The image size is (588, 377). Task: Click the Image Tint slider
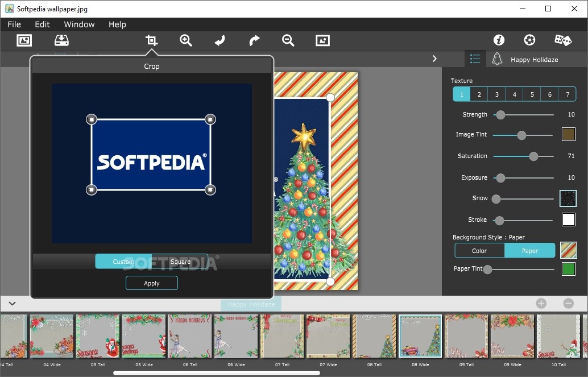(x=523, y=135)
